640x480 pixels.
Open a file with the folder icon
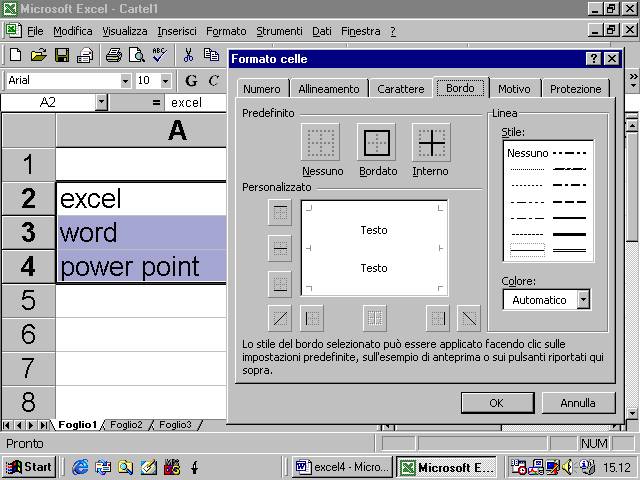38,55
